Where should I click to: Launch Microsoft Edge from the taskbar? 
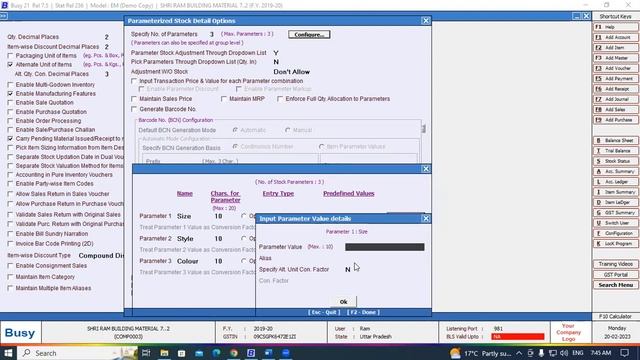pyautogui.click(x=216, y=353)
